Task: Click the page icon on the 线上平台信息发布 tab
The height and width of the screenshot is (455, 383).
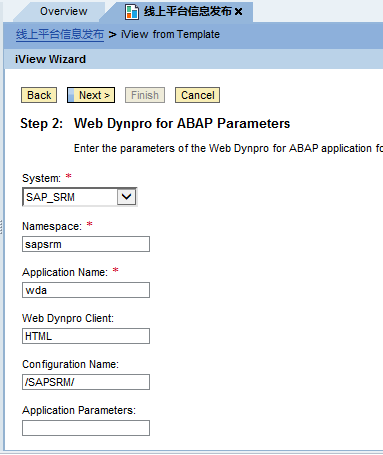Action: [132, 12]
